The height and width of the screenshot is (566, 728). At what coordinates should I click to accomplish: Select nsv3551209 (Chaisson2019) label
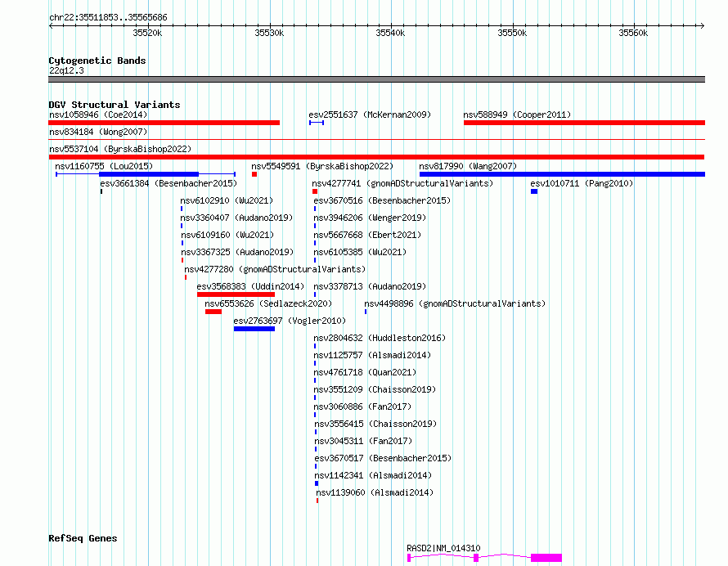(x=375, y=389)
